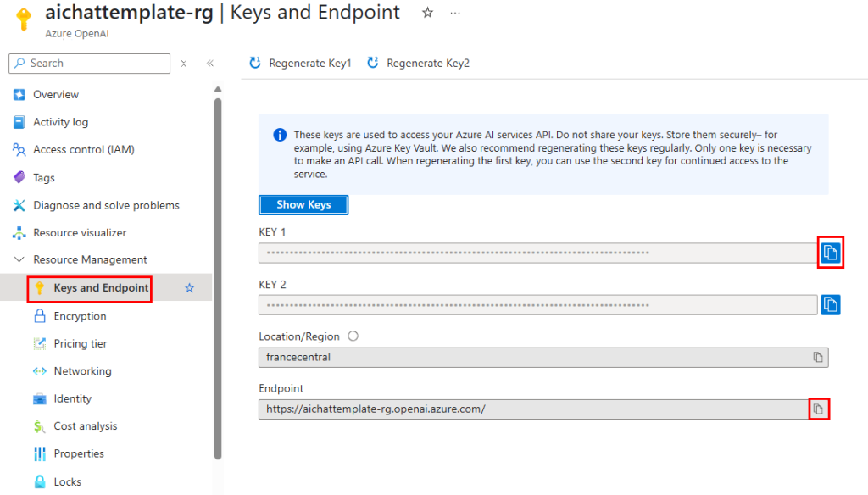Open the Locks page

click(68, 481)
